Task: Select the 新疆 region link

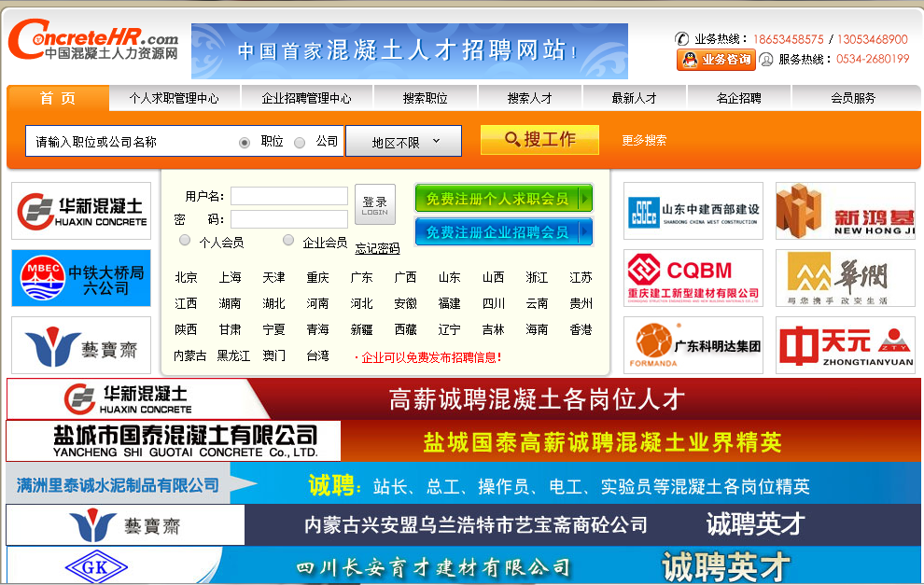Action: click(361, 329)
